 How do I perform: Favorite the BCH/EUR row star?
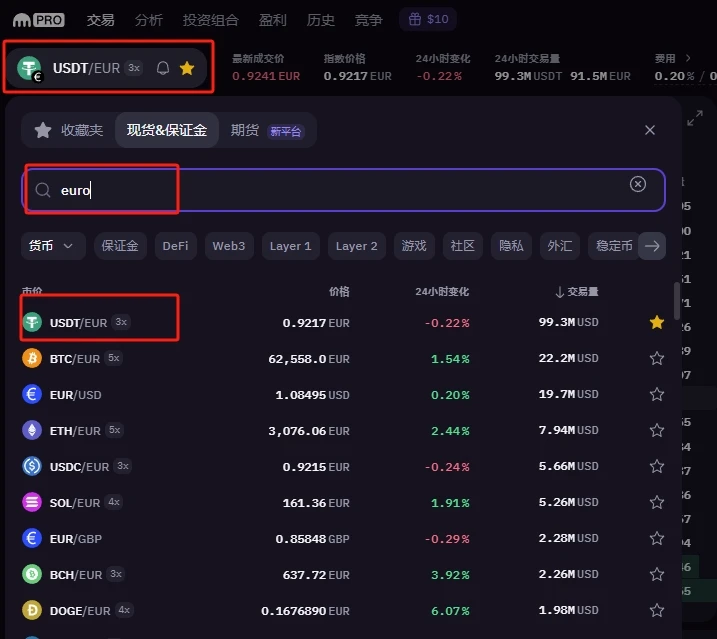657,575
